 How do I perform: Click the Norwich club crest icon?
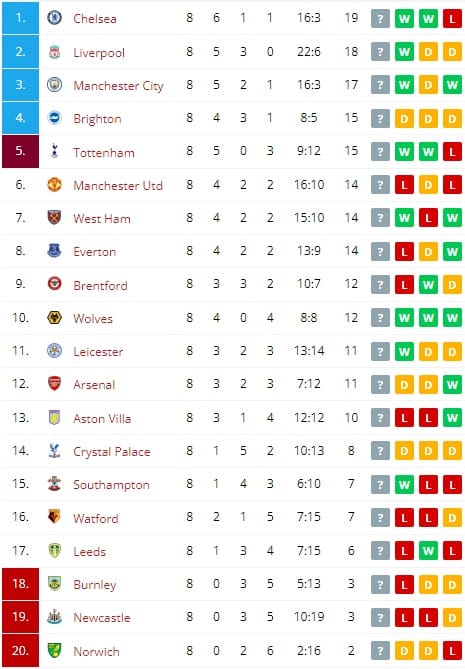54,650
